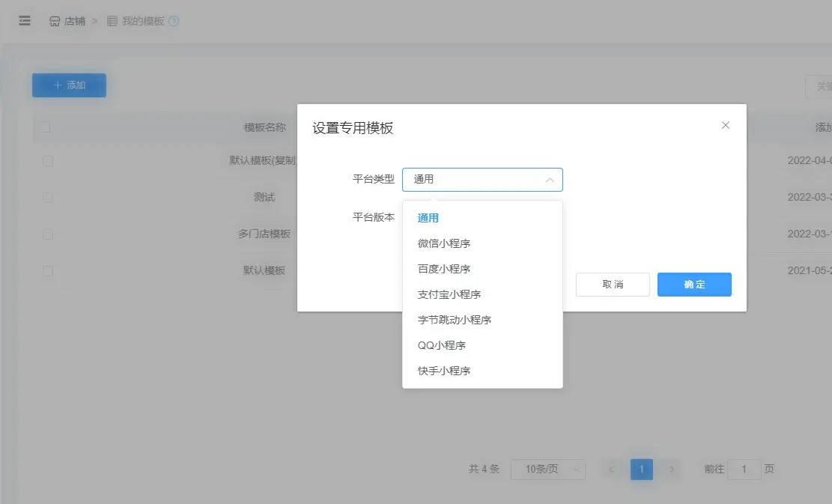
Task: Check the 测试 template row checkbox
Action: tap(48, 198)
